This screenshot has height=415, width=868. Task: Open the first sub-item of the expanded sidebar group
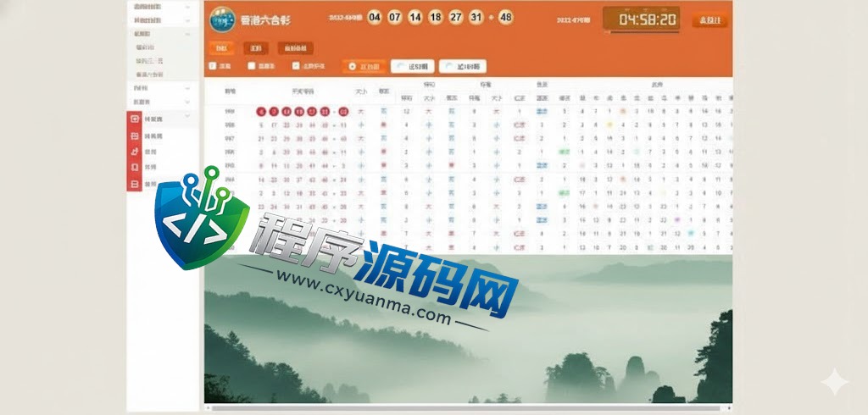pyautogui.click(x=145, y=47)
